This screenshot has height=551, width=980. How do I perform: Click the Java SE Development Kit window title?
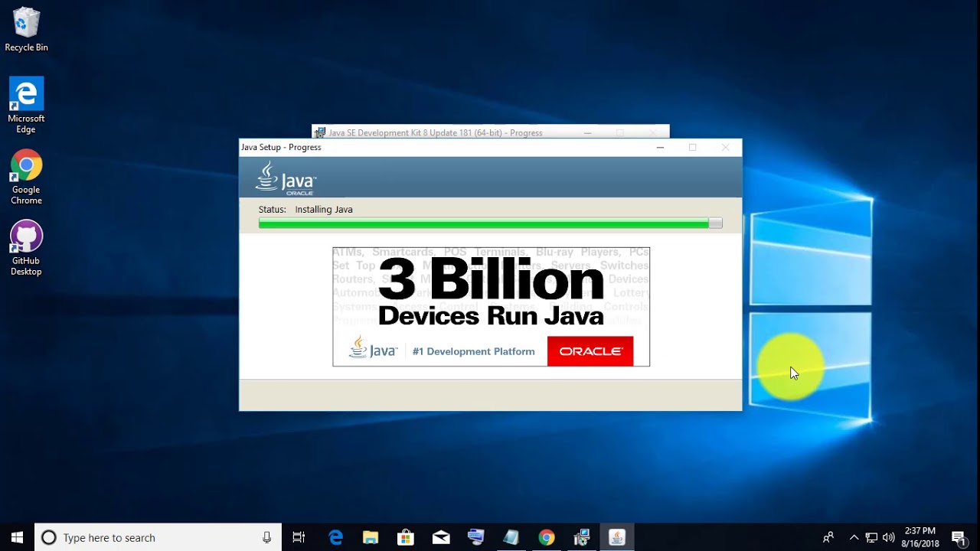pyautogui.click(x=435, y=132)
